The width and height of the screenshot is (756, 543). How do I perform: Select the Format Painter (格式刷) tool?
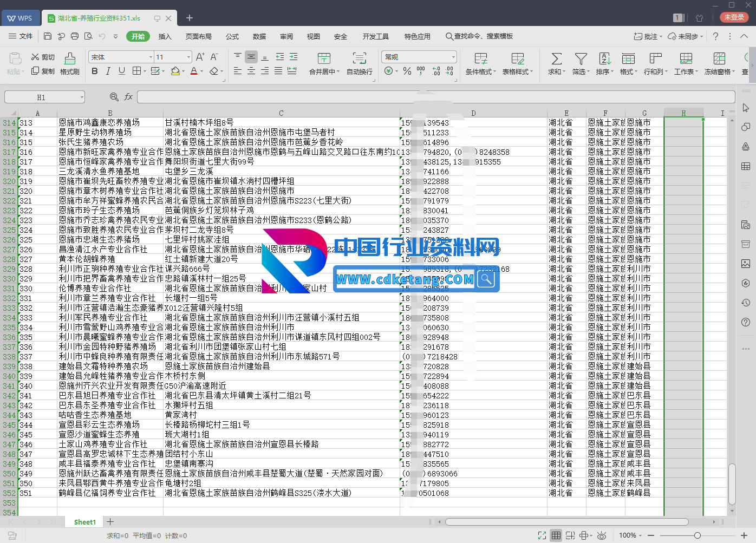(x=70, y=63)
